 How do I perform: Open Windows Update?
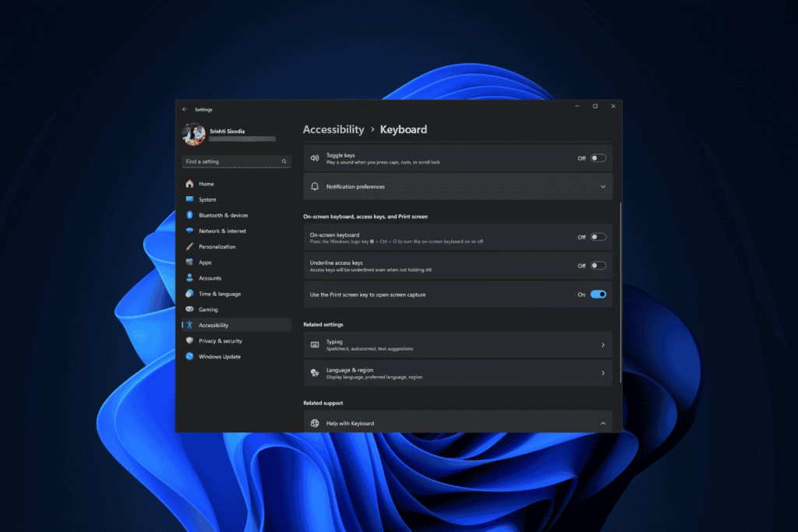(x=218, y=356)
